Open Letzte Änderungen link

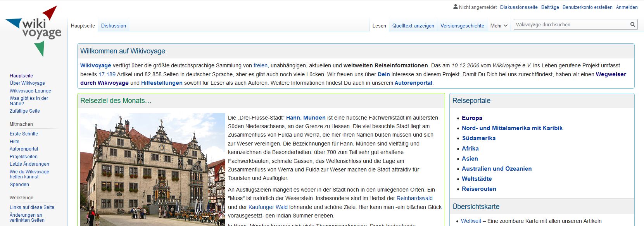click(x=29, y=164)
